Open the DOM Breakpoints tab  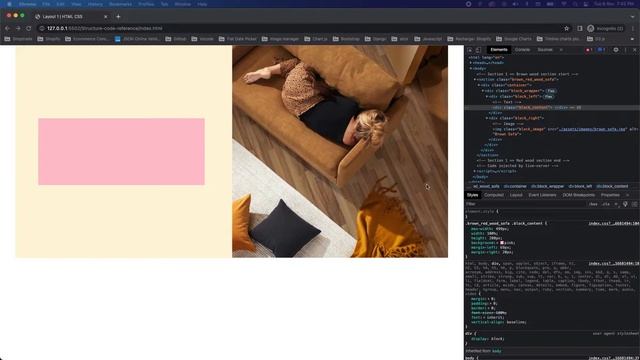[x=579, y=195]
